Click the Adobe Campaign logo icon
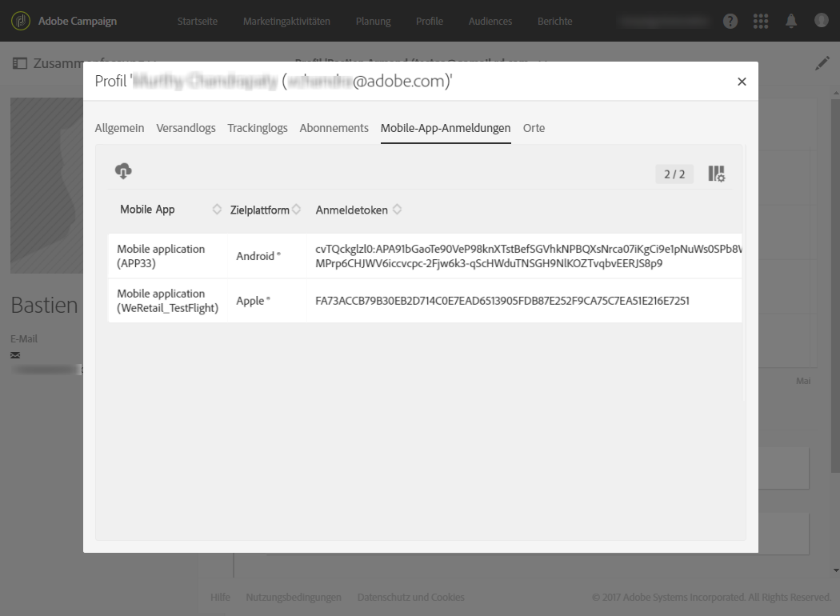Screen dimensions: 840x616 (20, 21)
